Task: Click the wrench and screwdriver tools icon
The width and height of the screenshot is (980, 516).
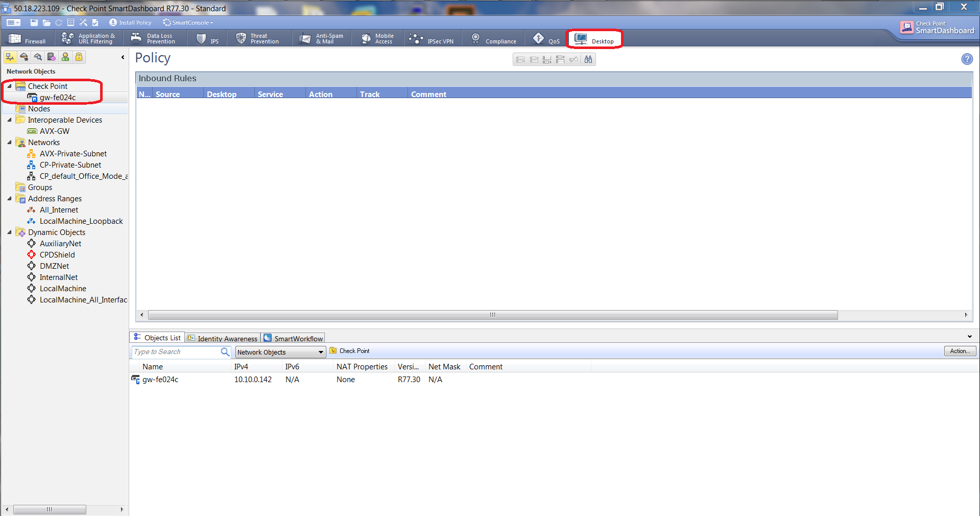Action: coord(83,22)
